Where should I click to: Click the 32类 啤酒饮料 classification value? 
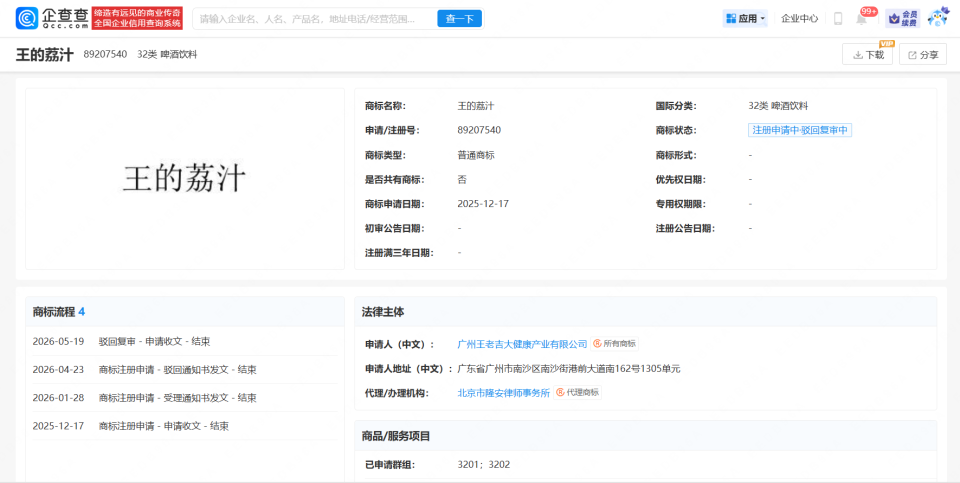(x=778, y=106)
